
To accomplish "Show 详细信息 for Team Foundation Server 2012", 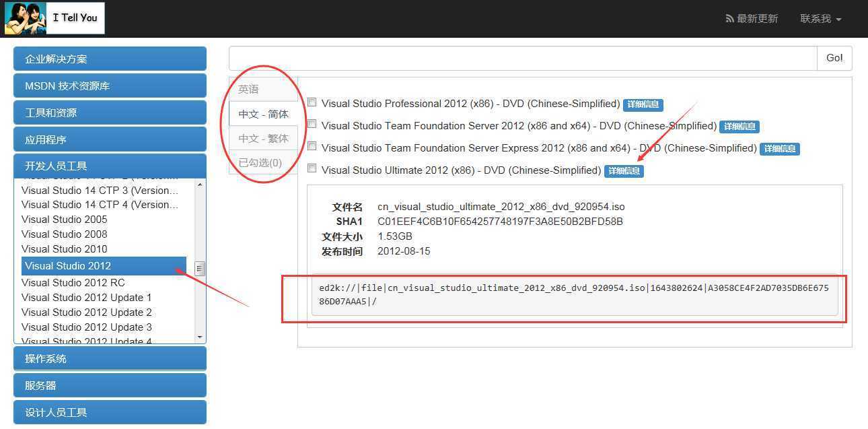I will pos(739,127).
